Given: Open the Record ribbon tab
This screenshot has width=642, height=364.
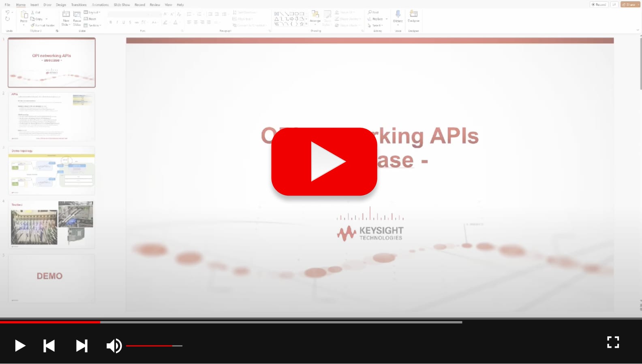Looking at the screenshot, I should pyautogui.click(x=140, y=5).
